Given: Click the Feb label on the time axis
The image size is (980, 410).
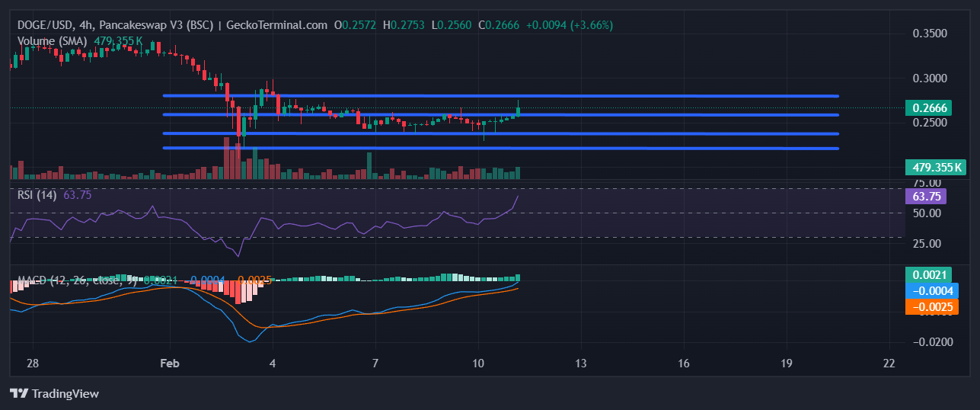Looking at the screenshot, I should click(169, 363).
